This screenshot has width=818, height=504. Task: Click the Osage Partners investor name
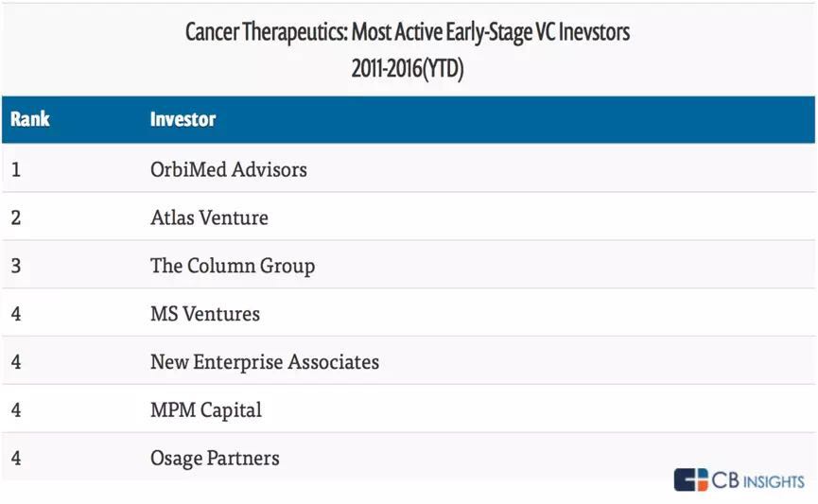[x=215, y=459]
